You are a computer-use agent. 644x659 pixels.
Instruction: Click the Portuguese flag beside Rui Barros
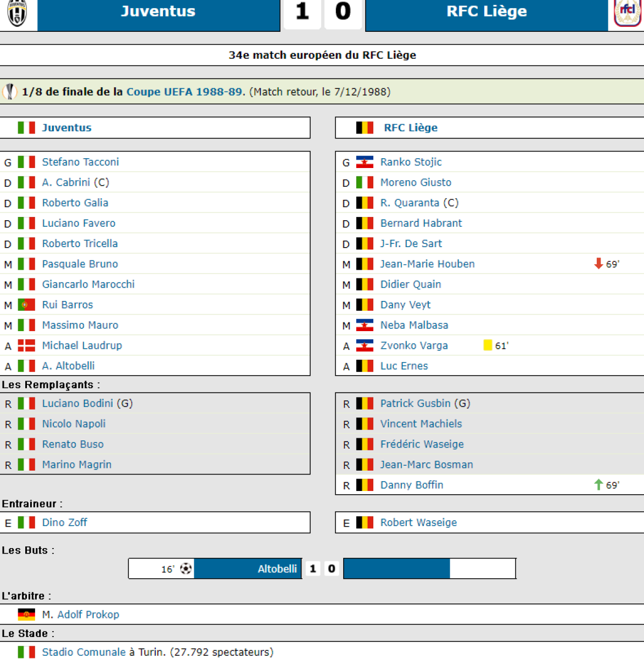(26, 305)
